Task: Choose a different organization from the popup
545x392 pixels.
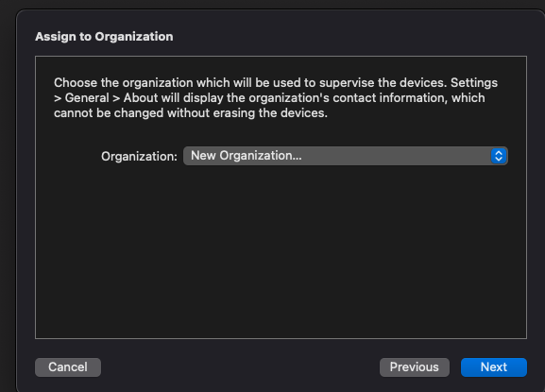Action: tap(346, 156)
